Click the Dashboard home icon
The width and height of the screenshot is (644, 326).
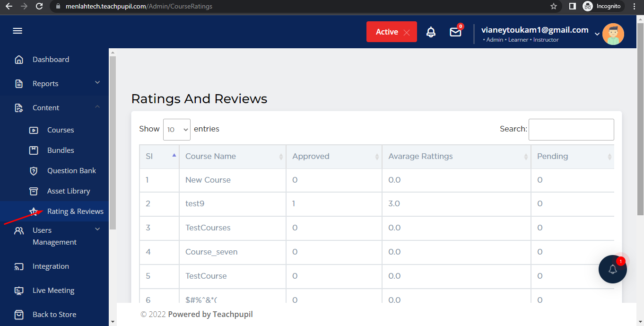(19, 60)
